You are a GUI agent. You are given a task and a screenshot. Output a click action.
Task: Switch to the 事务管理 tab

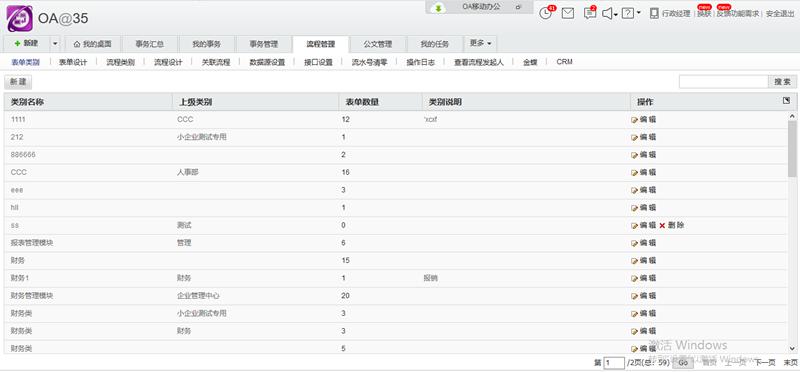264,44
